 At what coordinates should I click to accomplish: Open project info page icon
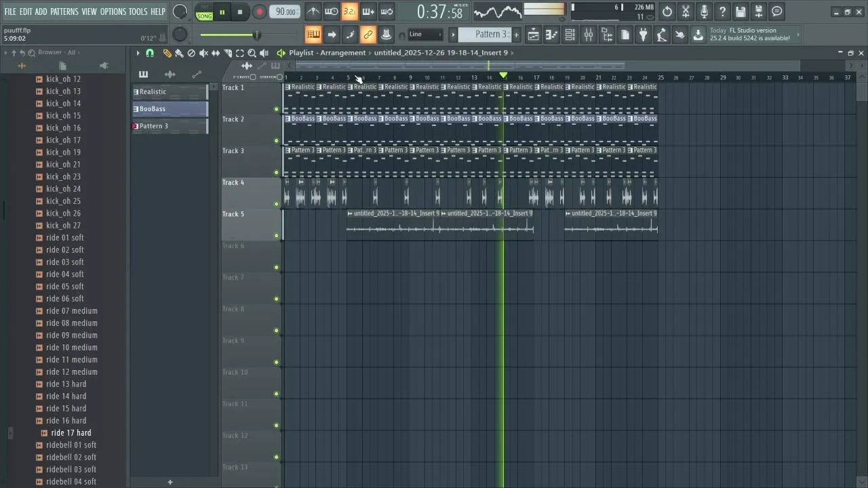[625, 35]
